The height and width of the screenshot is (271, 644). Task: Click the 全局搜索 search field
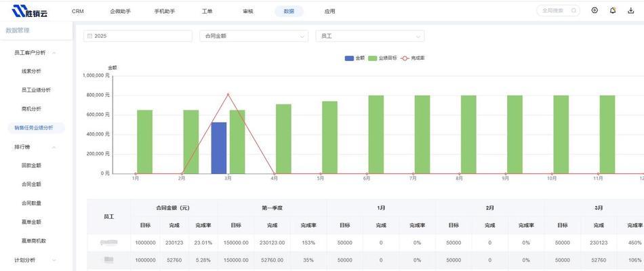pos(558,11)
